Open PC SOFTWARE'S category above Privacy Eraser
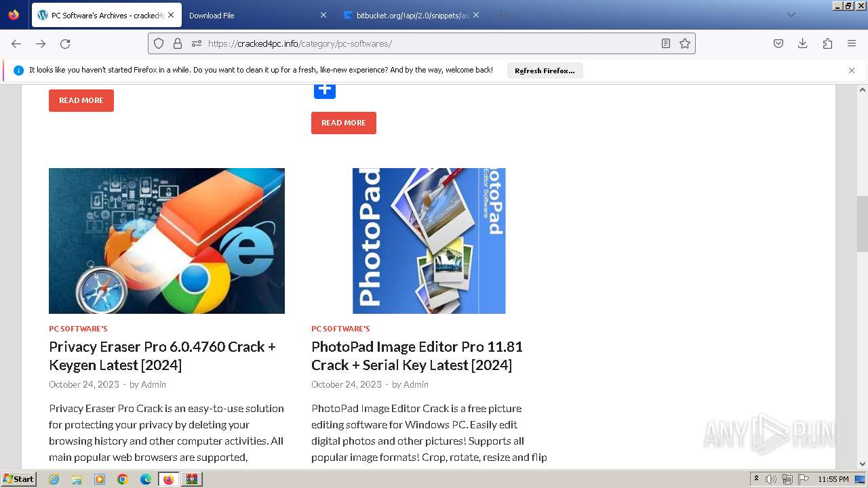Screen dimensions: 868x488 pos(78,329)
